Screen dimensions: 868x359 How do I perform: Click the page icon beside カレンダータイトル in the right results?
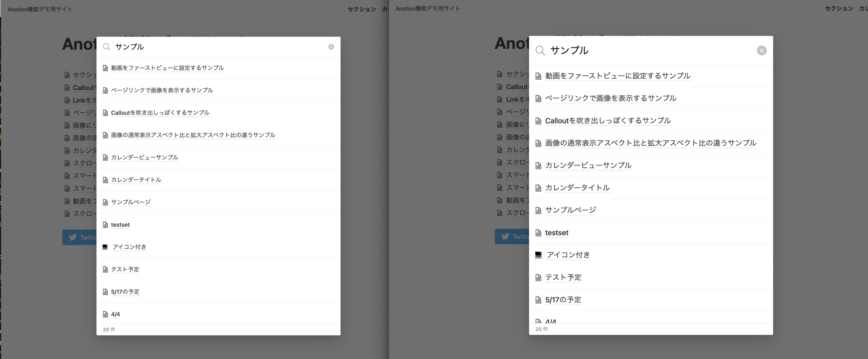[538, 188]
